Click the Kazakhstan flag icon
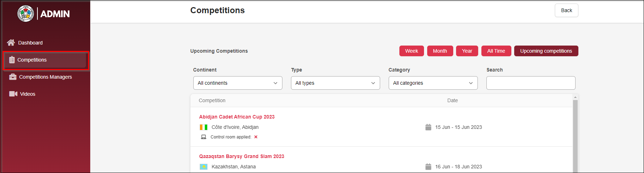 pyautogui.click(x=204, y=167)
